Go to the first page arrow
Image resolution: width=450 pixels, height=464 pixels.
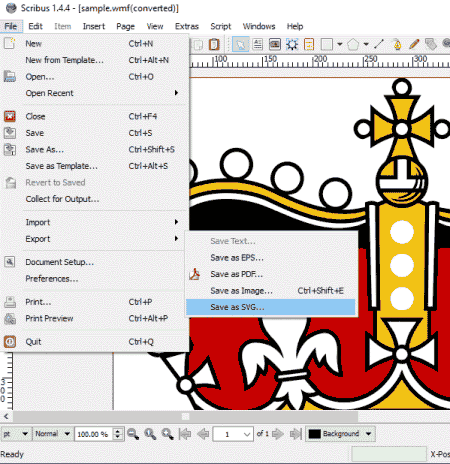185,434
